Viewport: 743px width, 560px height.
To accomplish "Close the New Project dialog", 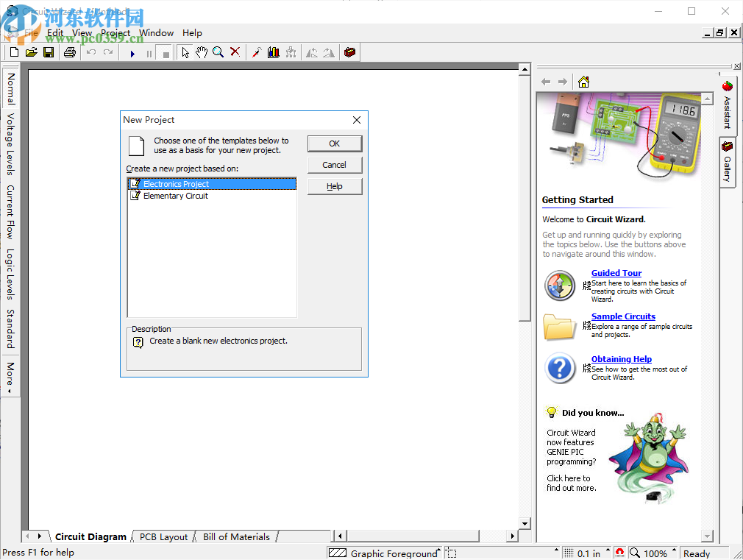I will (x=357, y=120).
